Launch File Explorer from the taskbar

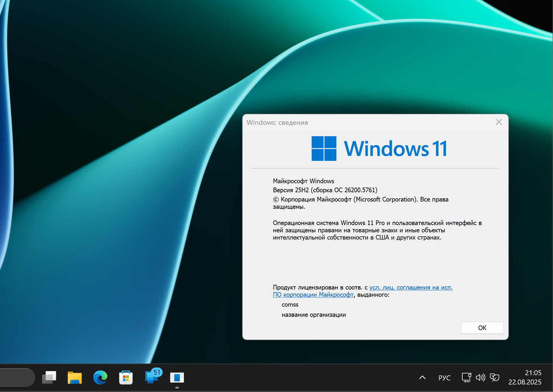coord(74,377)
